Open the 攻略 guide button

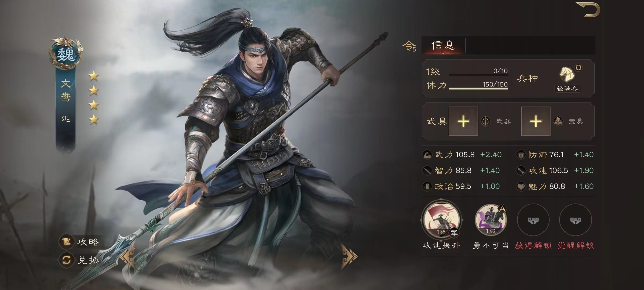coord(79,242)
